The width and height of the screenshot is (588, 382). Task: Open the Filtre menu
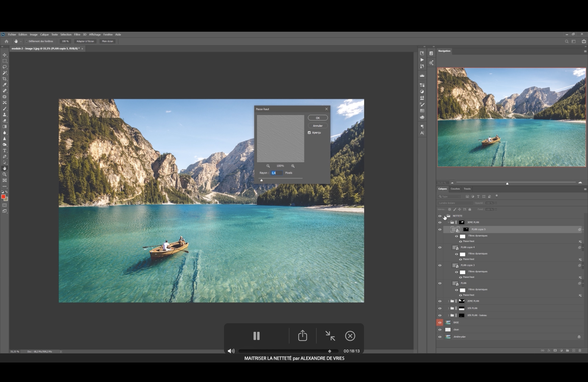click(x=77, y=35)
